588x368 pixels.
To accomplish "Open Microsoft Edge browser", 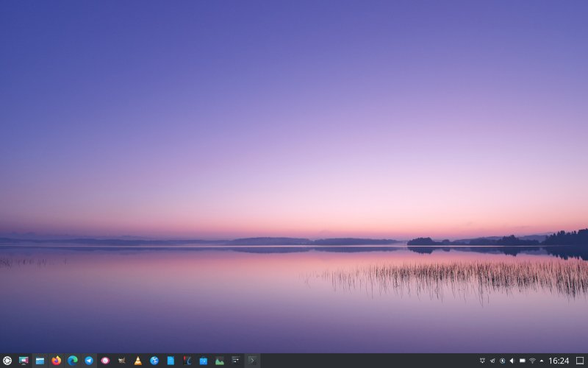I will (73, 361).
